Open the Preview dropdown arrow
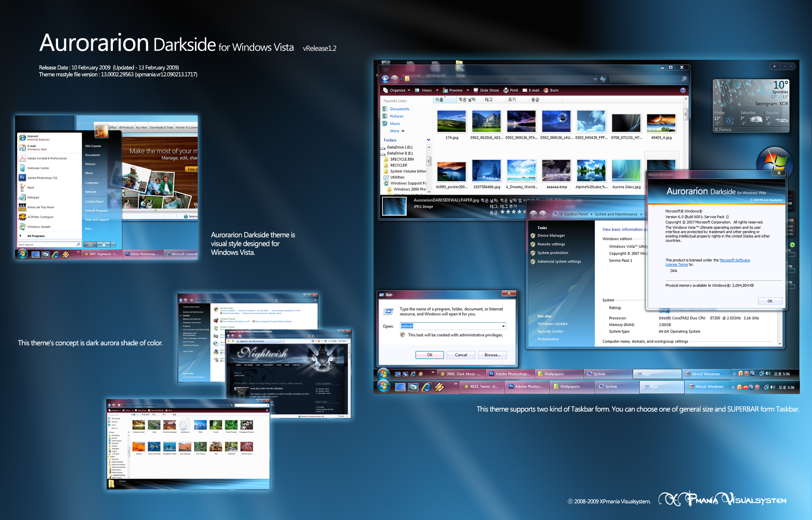812x520 pixels. 468,90
